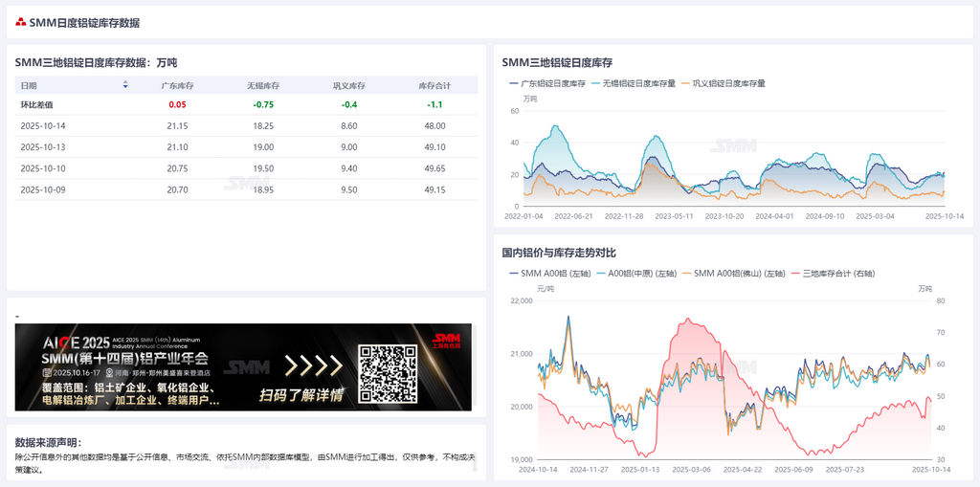Click 巩义库存 value 9.50

click(x=349, y=189)
